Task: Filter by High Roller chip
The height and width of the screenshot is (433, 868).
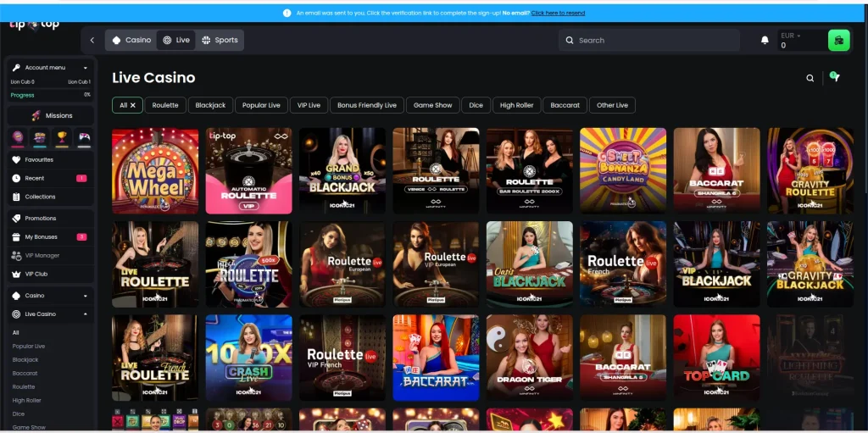Action: pyautogui.click(x=516, y=105)
